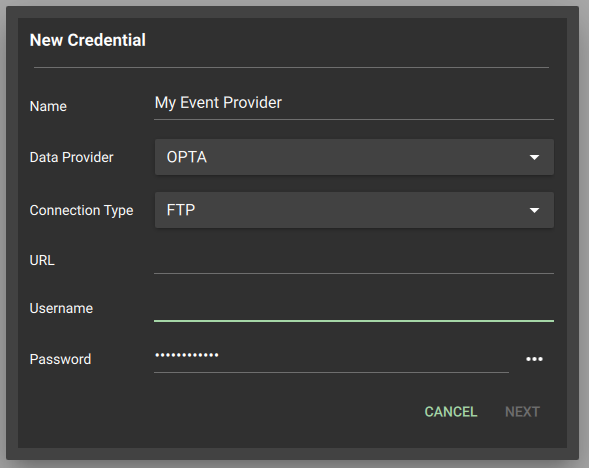This screenshot has height=468, width=589.
Task: Click the Data Provider label
Action: 71,157
